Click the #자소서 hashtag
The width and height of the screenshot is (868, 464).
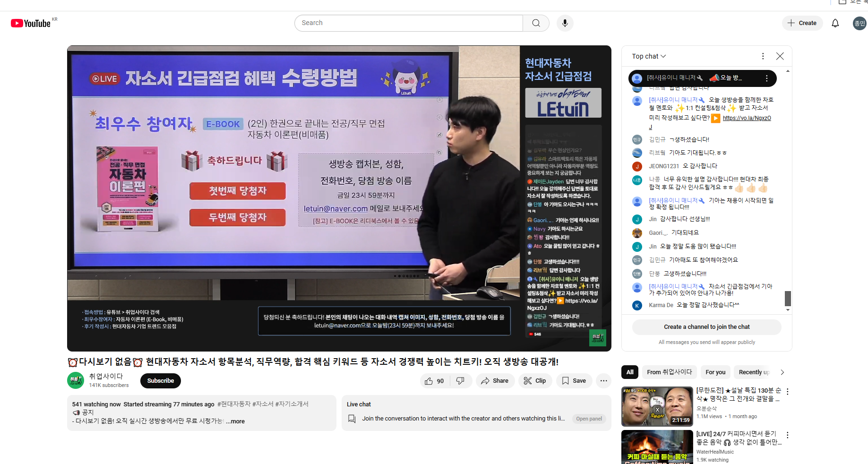[x=263, y=404]
